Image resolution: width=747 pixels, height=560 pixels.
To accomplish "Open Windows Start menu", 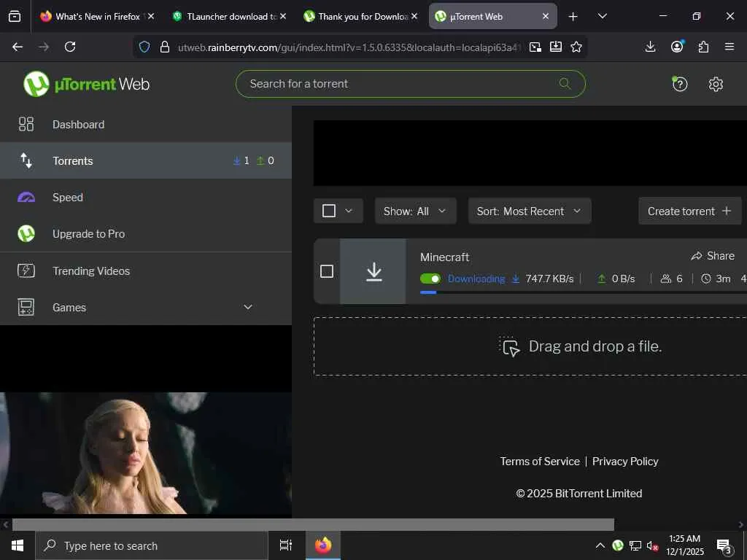I will coord(18,545).
